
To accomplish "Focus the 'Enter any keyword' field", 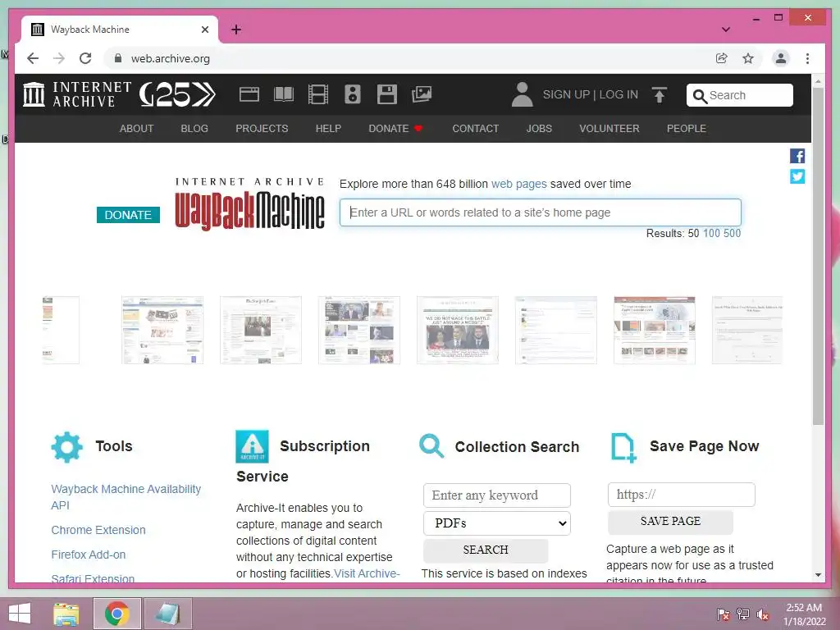I will tap(496, 495).
